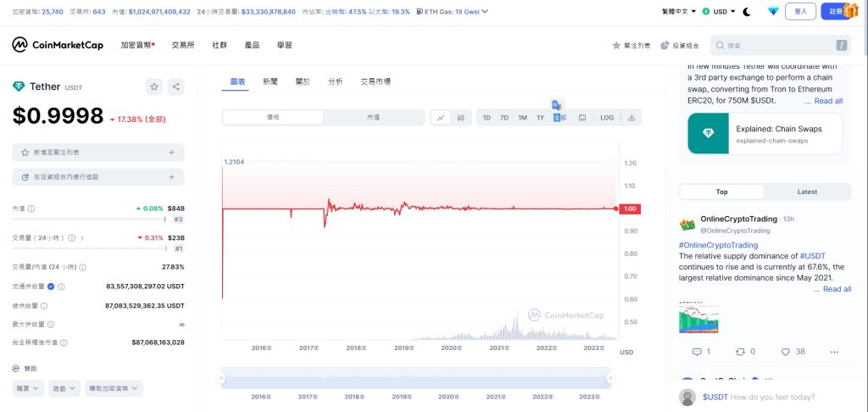Image resolution: width=868 pixels, height=412 pixels.
Task: Click right handle of chart range slider
Action: pyautogui.click(x=610, y=378)
